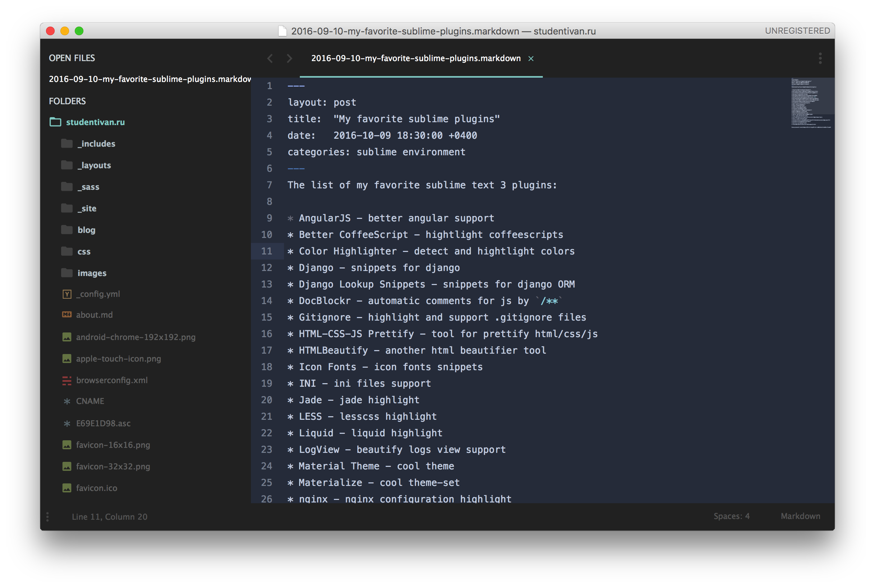The image size is (875, 588).
Task: Click the 'categories: sublime environment' line
Action: coord(376,152)
